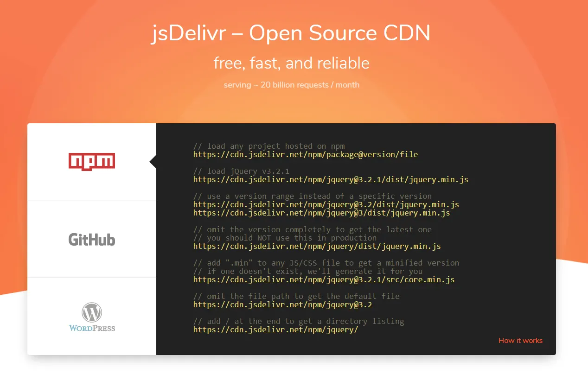Click the 'load jQuery v3.2.1' comment

click(241, 171)
